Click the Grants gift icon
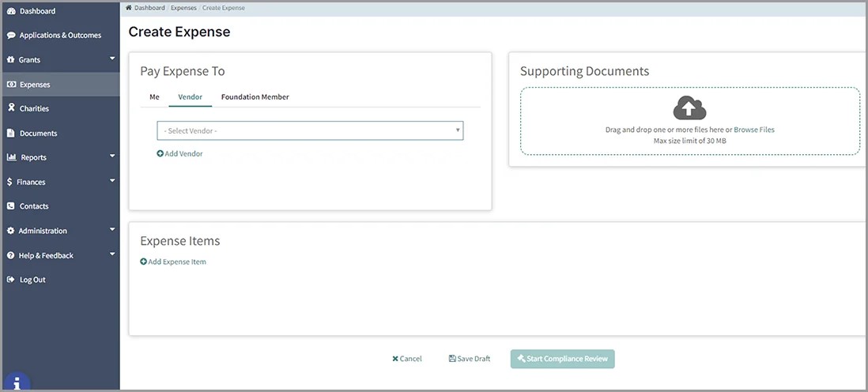The image size is (868, 392). click(10, 60)
